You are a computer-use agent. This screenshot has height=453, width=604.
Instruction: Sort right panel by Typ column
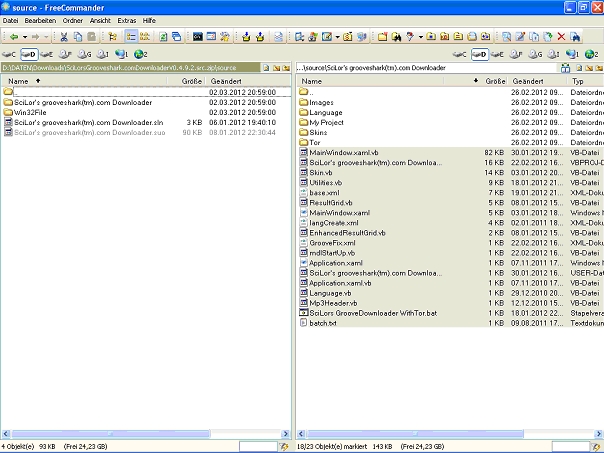(586, 81)
